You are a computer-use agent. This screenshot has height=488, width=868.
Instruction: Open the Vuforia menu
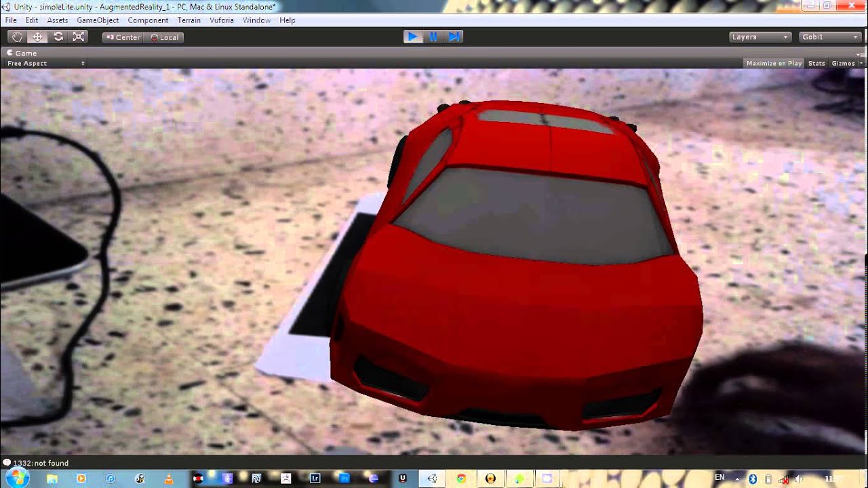point(222,20)
